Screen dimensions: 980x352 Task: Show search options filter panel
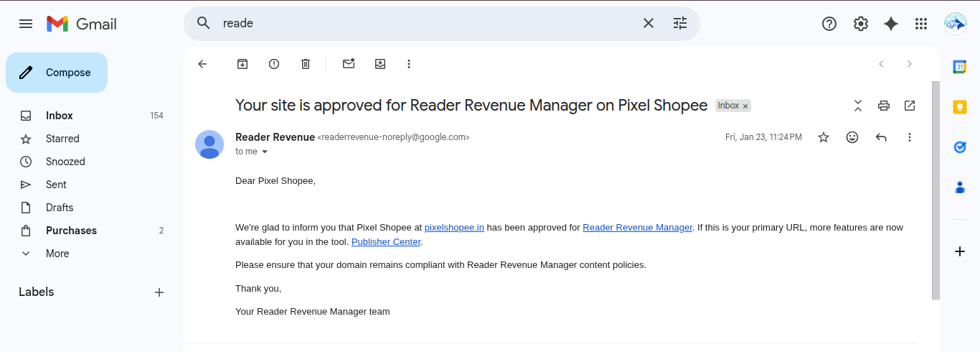(680, 23)
